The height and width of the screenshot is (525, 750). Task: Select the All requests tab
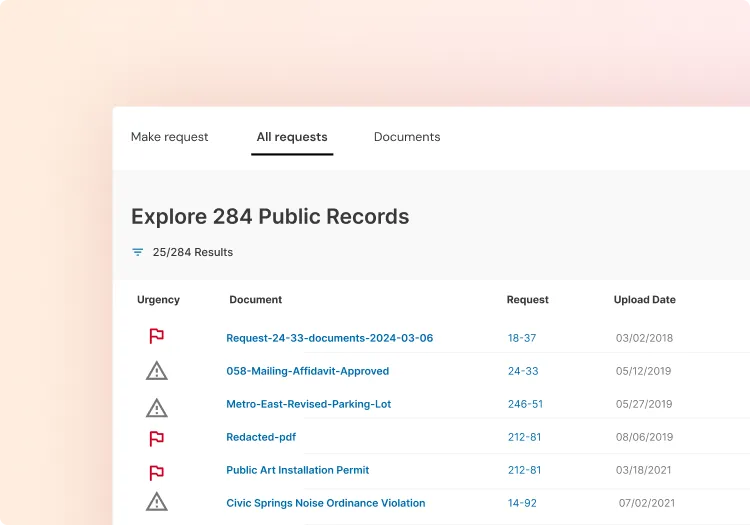tap(292, 137)
